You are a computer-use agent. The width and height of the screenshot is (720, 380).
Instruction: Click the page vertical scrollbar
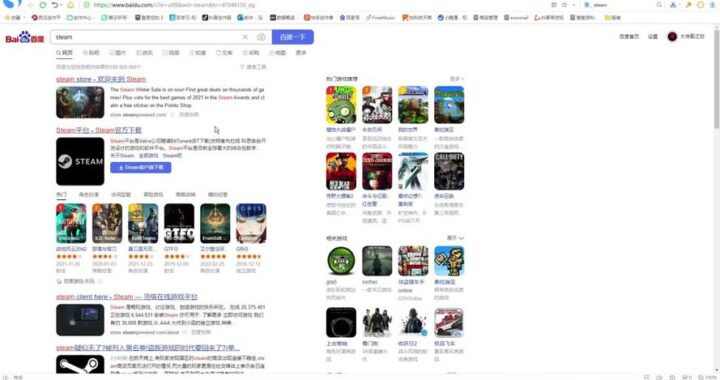pyautogui.click(x=716, y=78)
